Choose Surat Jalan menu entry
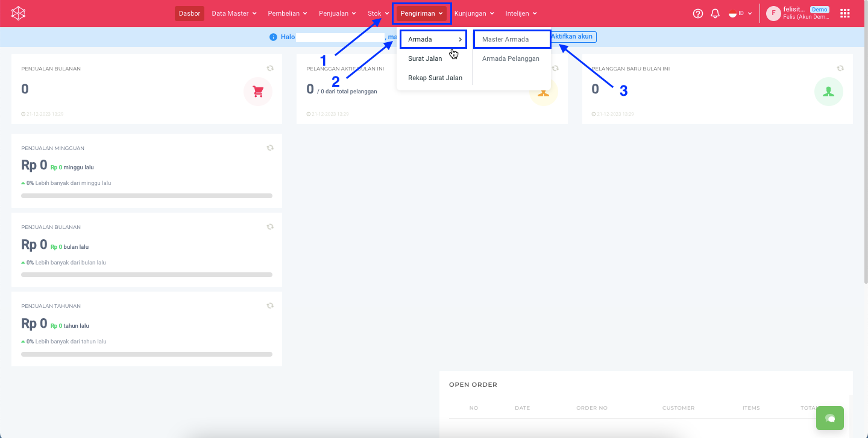 pyautogui.click(x=425, y=58)
